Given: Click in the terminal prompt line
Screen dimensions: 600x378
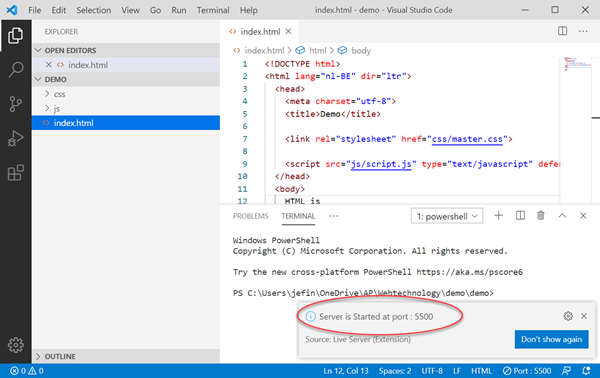Looking at the screenshot, I should 363,293.
